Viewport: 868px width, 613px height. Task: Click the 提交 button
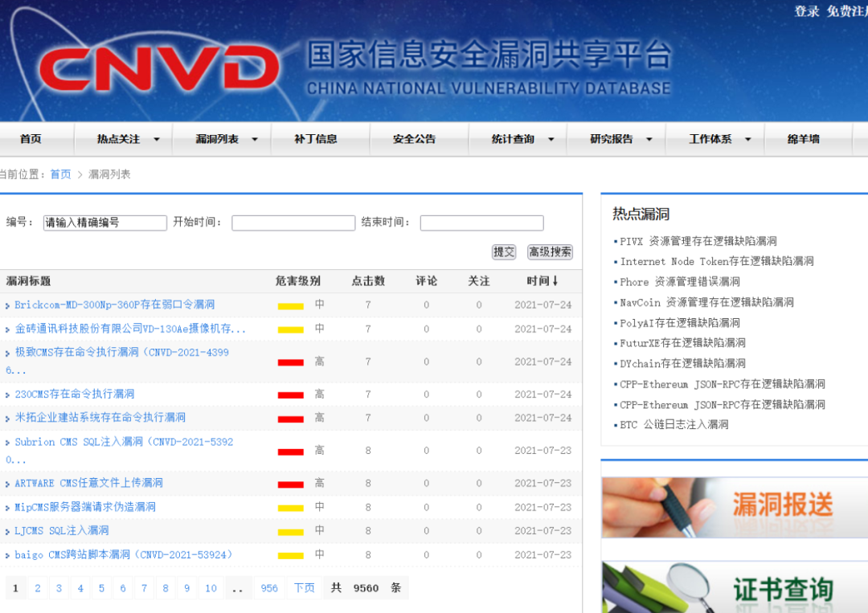pyautogui.click(x=504, y=252)
